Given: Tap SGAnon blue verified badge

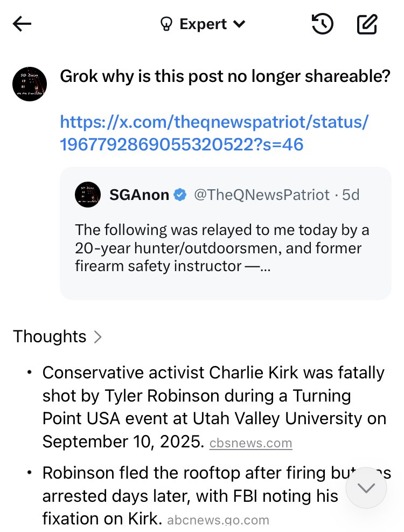Looking at the screenshot, I should coord(181,195).
